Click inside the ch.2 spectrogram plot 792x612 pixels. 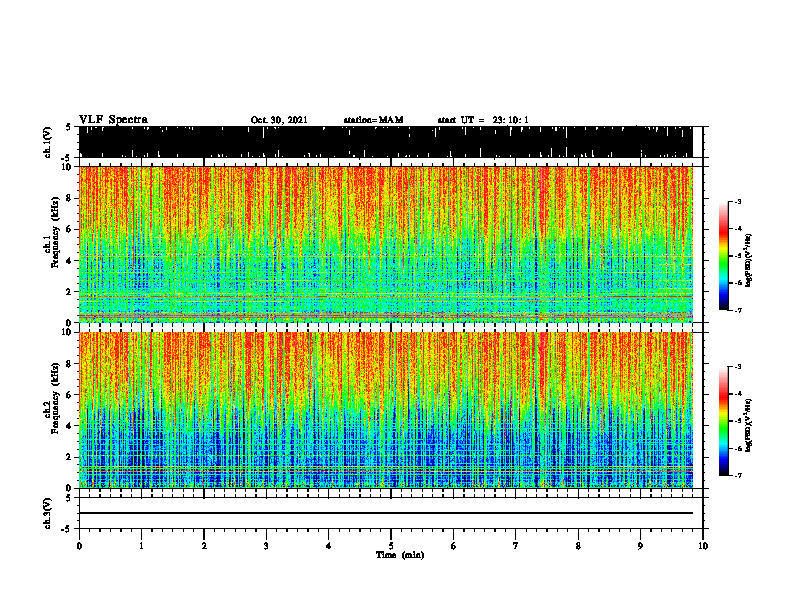385,410
